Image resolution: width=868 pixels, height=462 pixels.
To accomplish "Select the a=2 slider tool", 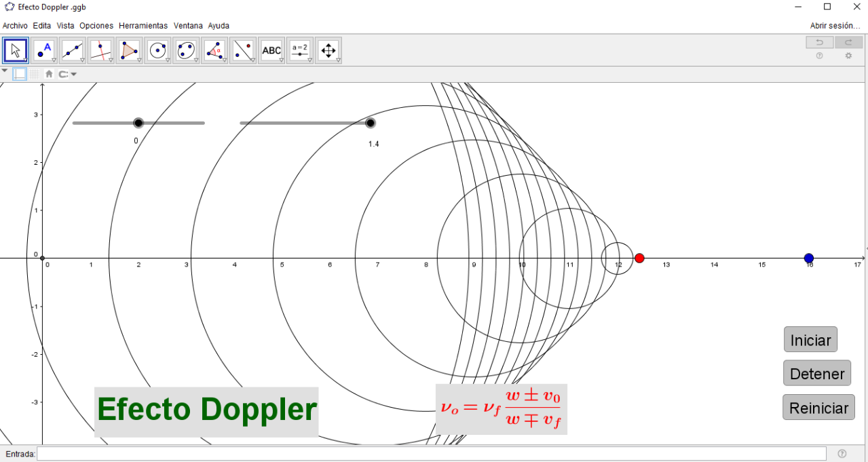I will coord(300,50).
